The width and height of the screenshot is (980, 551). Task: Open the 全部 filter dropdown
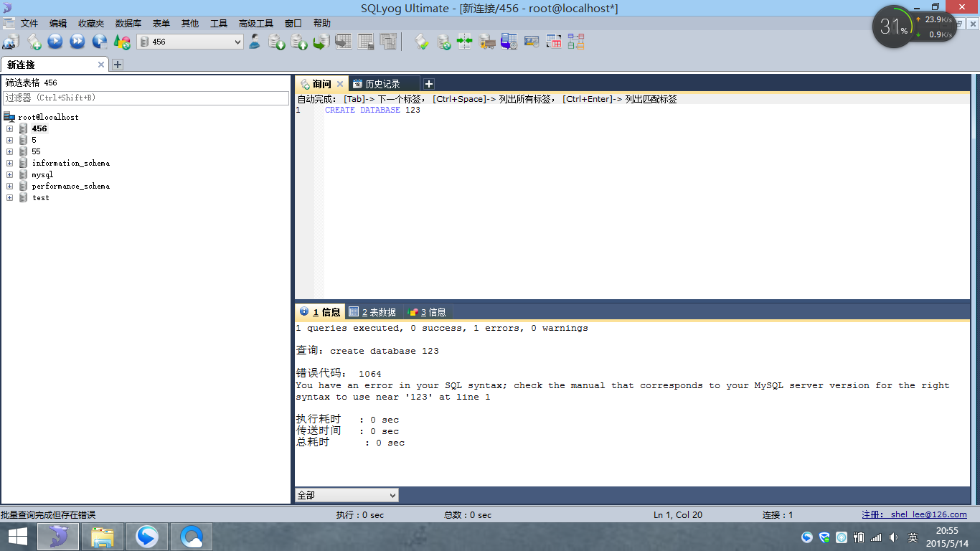coord(347,495)
